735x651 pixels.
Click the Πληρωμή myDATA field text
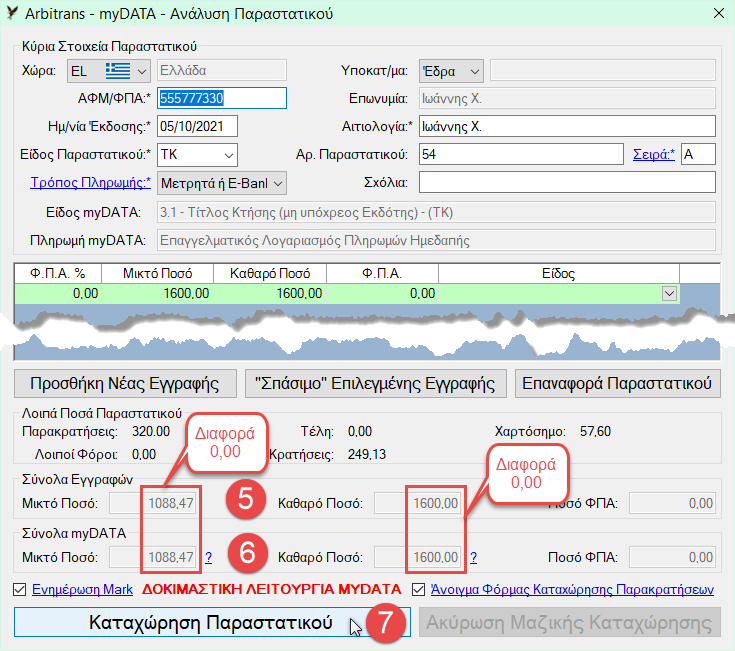[436, 240]
